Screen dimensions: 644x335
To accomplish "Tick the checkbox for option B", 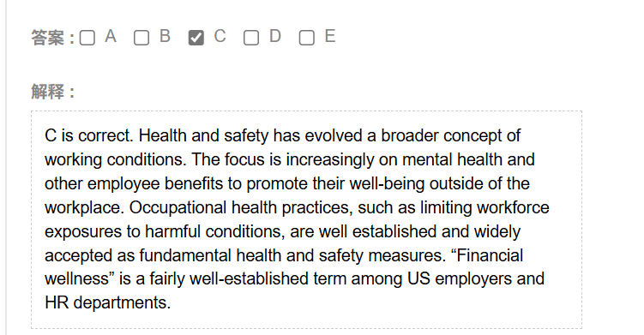I will [141, 38].
